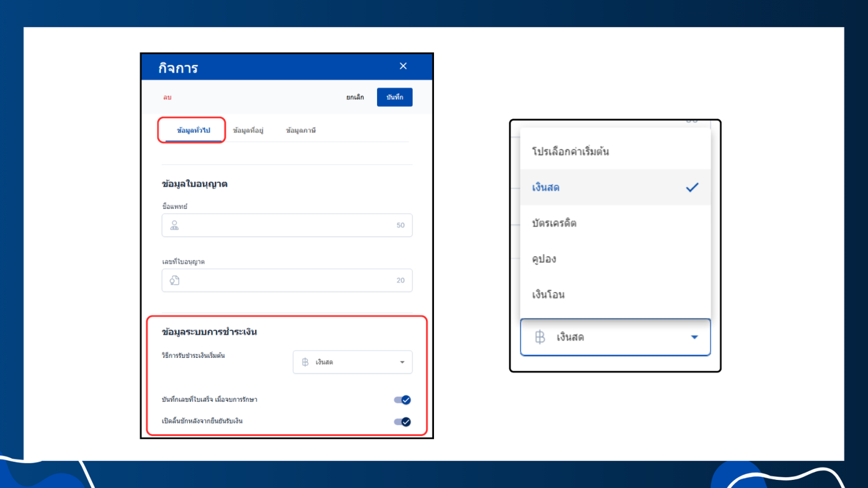Click the expanded เงินสด combo box at bottom right
868x488 pixels.
(616, 337)
